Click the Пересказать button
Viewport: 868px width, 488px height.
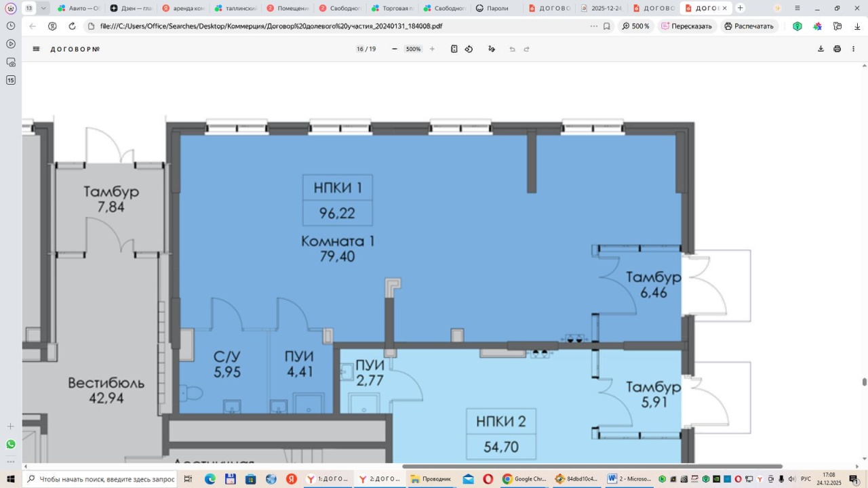click(x=686, y=26)
